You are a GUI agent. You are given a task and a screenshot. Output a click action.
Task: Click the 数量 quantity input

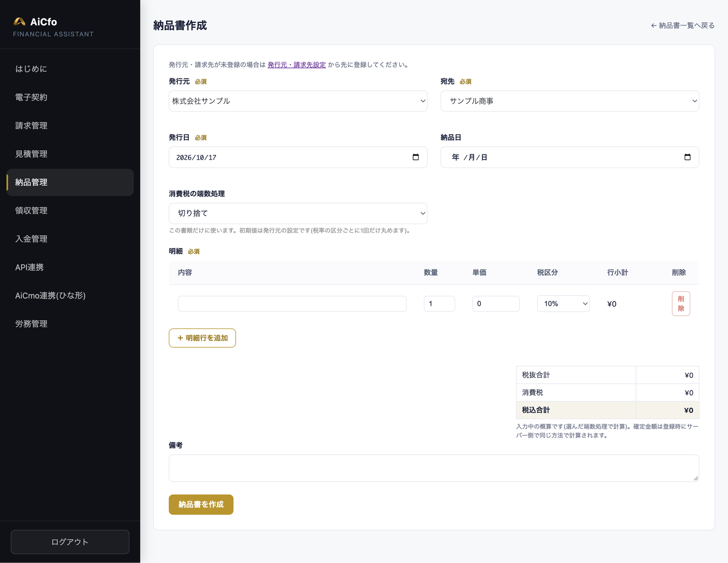439,304
